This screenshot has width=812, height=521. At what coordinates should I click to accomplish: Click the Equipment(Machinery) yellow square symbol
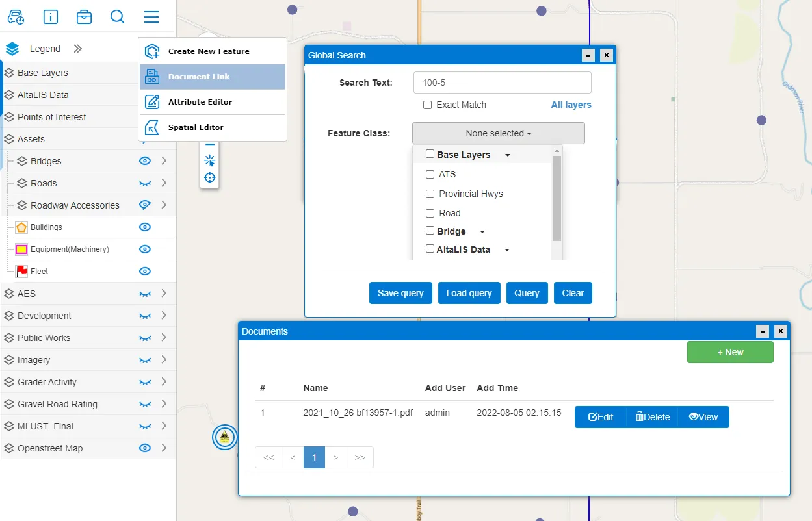tap(21, 249)
